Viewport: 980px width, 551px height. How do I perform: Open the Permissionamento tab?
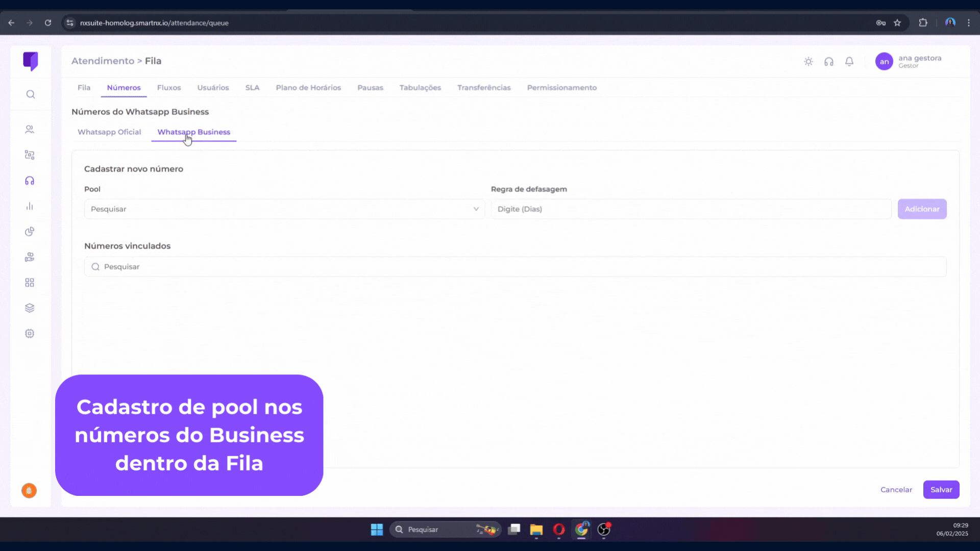point(562,88)
